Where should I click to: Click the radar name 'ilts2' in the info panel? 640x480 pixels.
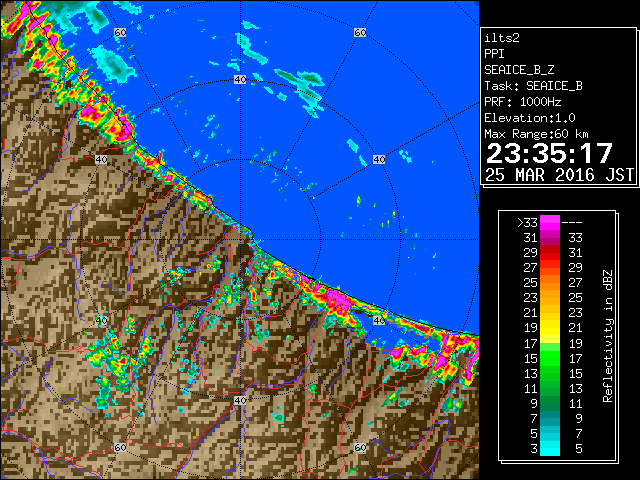pyautogui.click(x=502, y=38)
